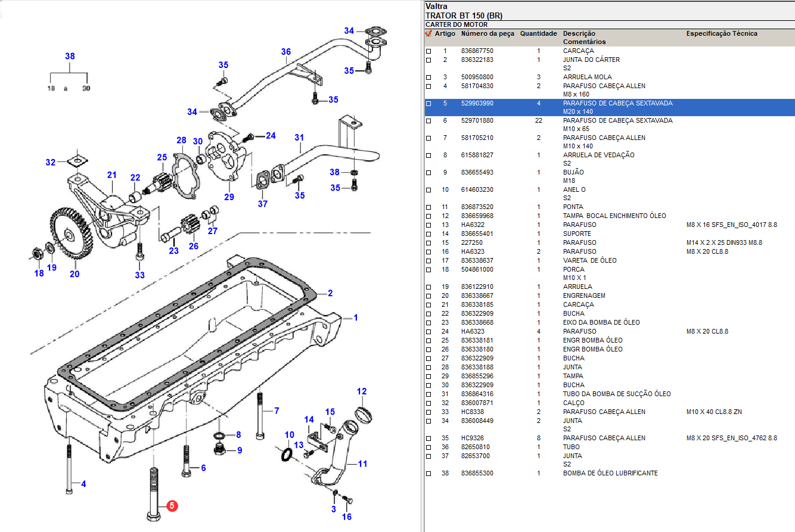The image size is (795, 532).
Task: Click the Quantidade column header
Action: (x=538, y=34)
